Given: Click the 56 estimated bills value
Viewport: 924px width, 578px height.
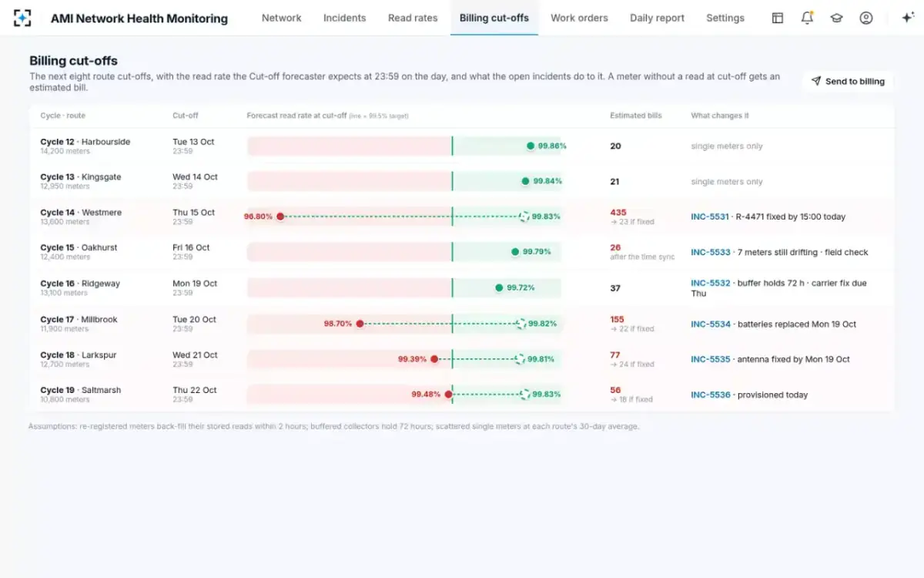Looking at the screenshot, I should pyautogui.click(x=615, y=391).
